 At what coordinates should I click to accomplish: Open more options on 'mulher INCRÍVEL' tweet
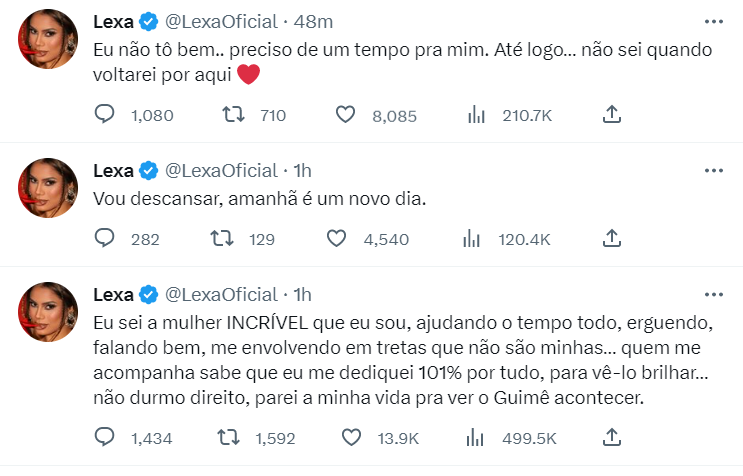pyautogui.click(x=713, y=294)
